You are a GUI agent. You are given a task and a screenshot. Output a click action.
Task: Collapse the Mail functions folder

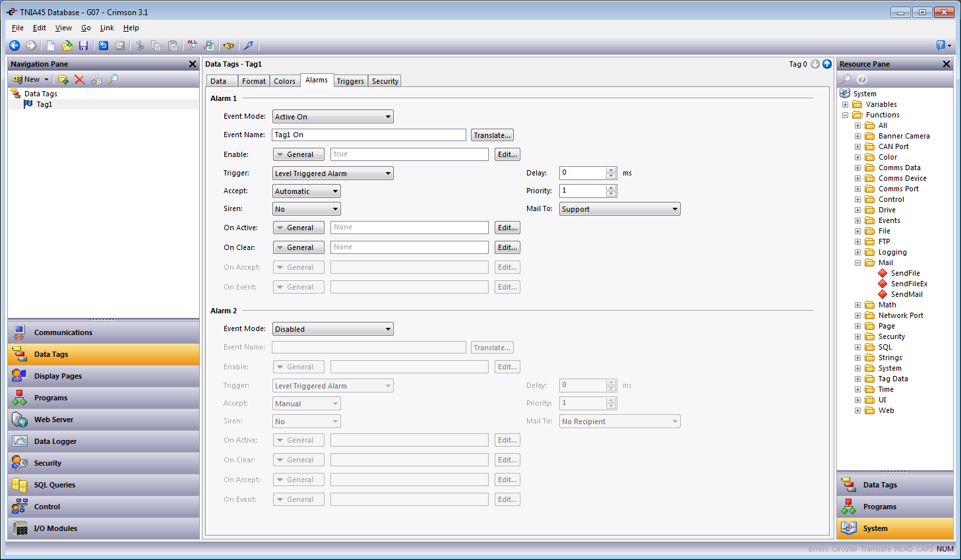click(857, 263)
